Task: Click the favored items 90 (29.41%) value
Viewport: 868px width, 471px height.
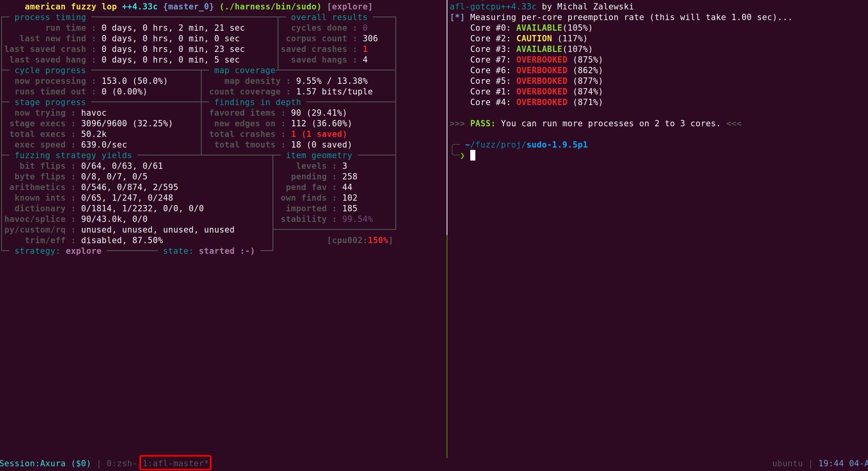Action: point(319,113)
